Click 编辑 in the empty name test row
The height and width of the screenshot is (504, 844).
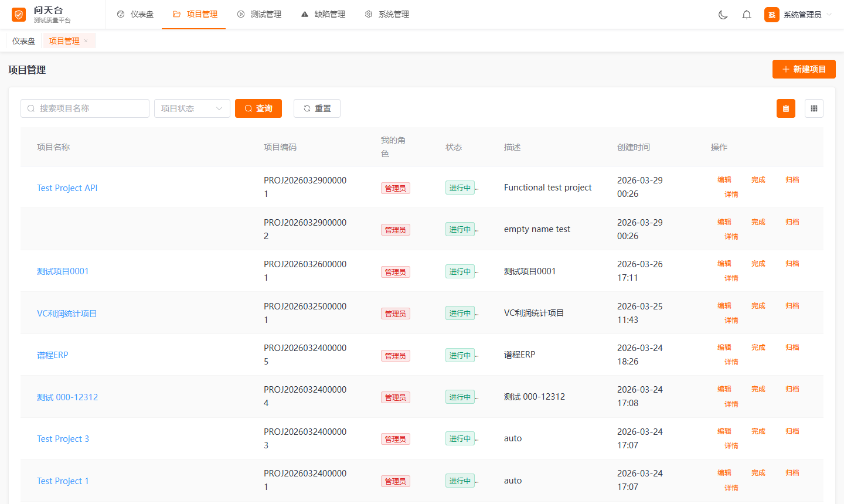724,222
